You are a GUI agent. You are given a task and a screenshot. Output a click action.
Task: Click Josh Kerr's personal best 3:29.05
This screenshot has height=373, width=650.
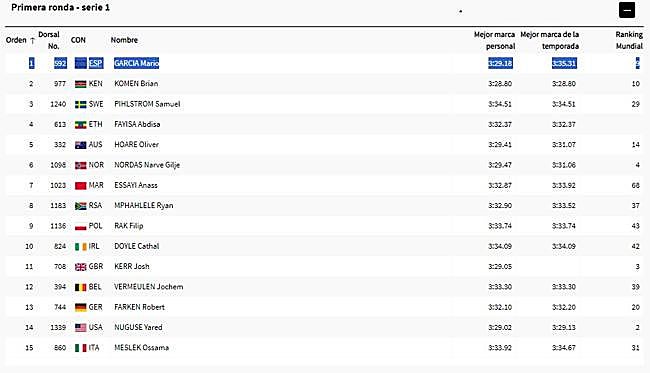coord(500,266)
